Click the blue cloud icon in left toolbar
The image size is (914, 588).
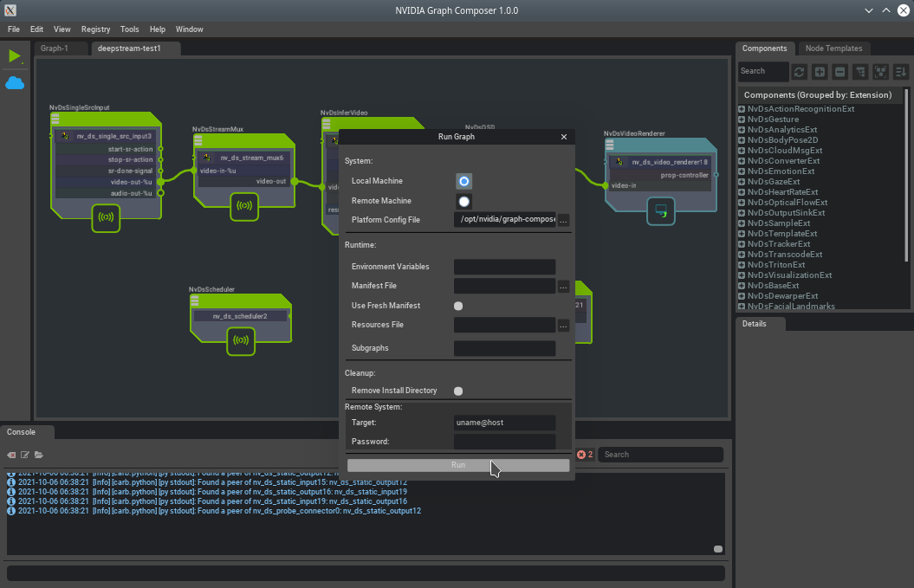(x=15, y=83)
